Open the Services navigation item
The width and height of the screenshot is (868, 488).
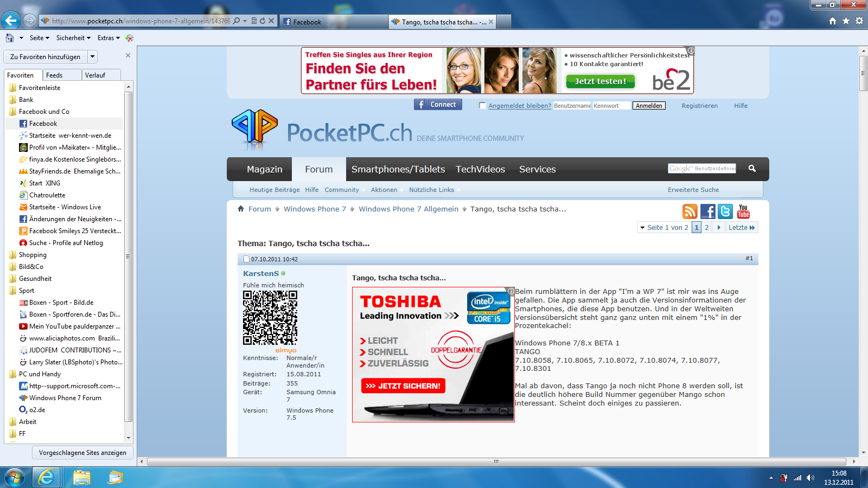pyautogui.click(x=538, y=169)
